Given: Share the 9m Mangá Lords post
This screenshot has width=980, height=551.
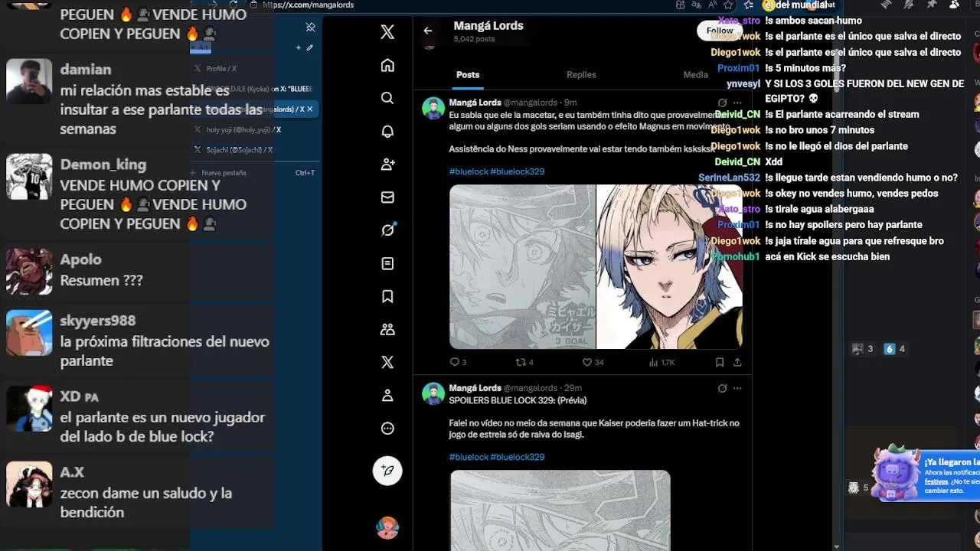Looking at the screenshot, I should point(737,362).
